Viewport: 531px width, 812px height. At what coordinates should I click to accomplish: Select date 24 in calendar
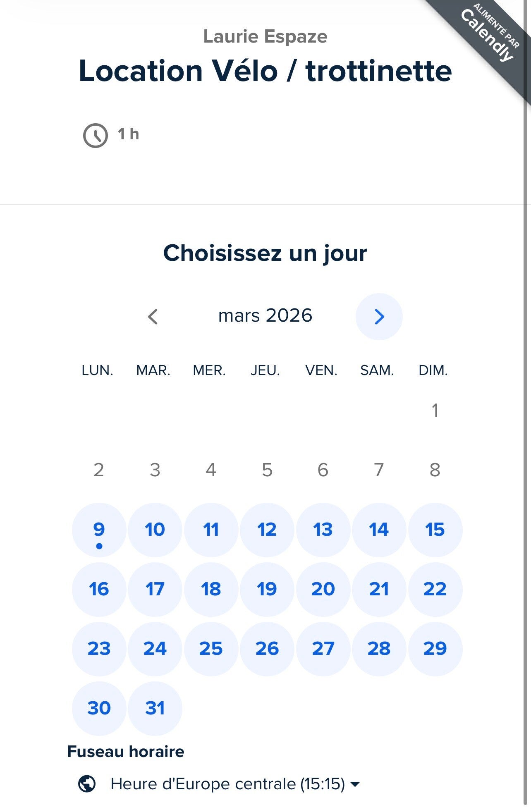[155, 649]
